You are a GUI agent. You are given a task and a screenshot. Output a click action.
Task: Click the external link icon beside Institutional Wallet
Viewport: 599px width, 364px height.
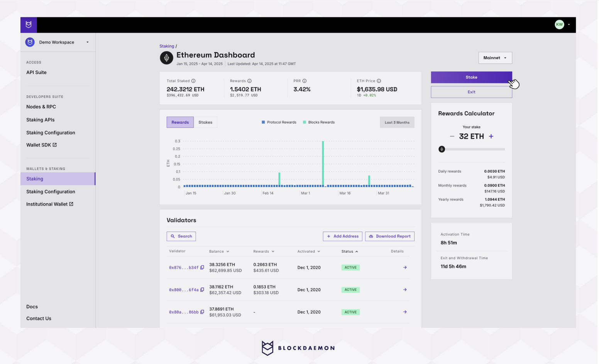click(71, 204)
